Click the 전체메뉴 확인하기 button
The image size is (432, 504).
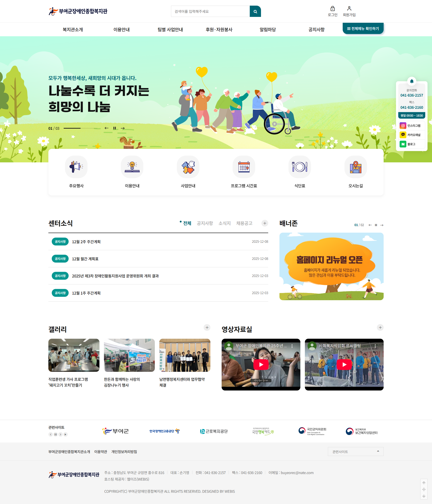363,29
